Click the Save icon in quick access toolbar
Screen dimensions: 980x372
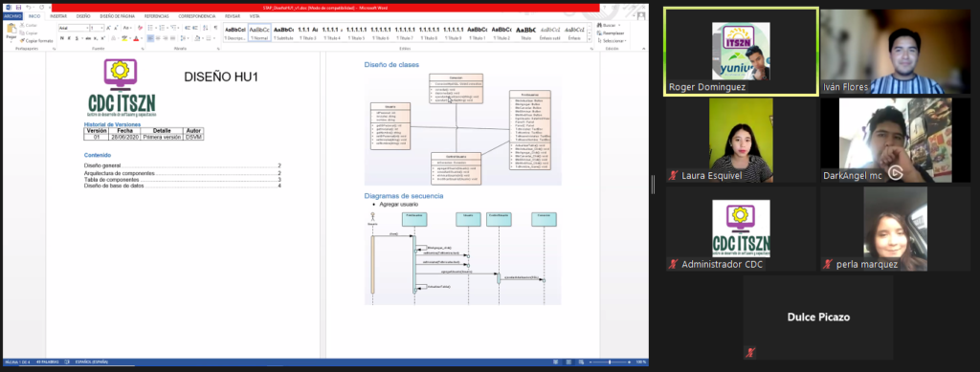(19, 8)
